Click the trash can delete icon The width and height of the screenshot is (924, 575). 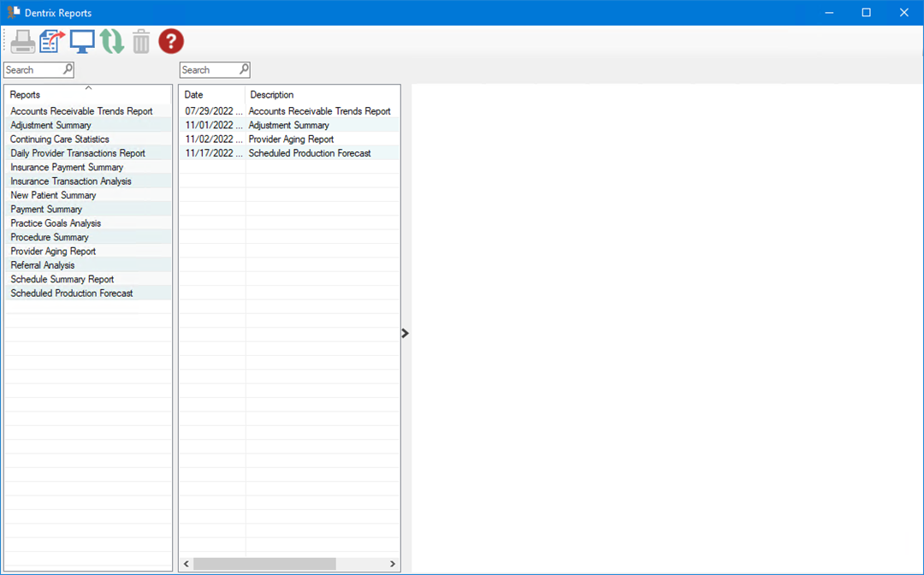pos(141,41)
